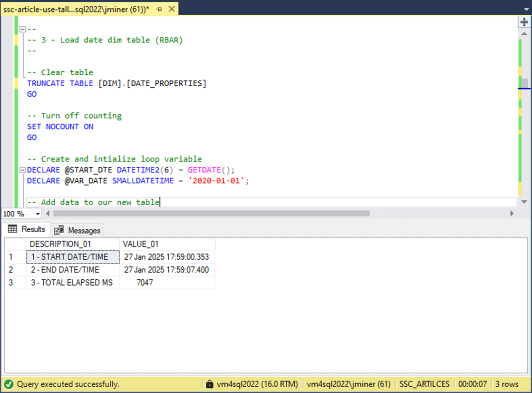The width and height of the screenshot is (532, 393).
Task: Click the grid icon on Results tab
Action: (x=13, y=229)
